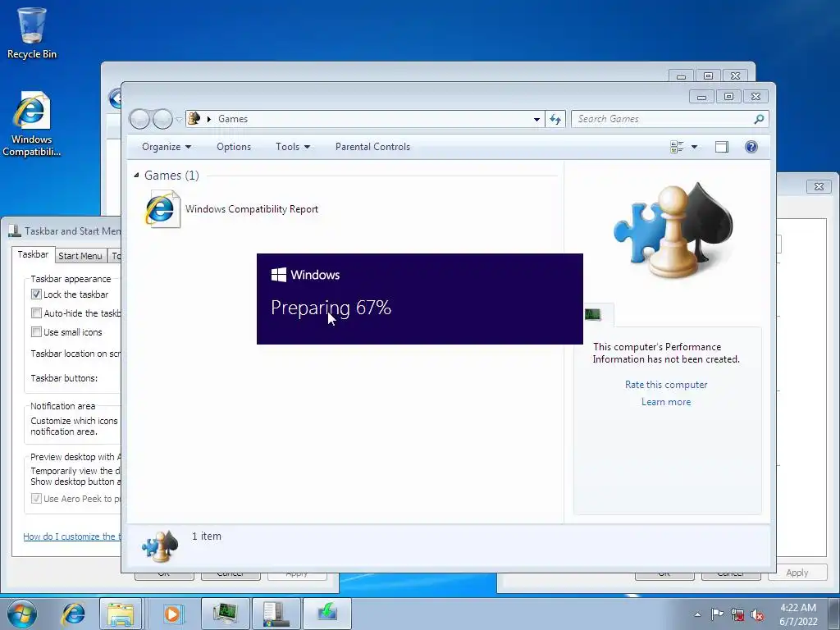The image size is (840, 630).
Task: Click Apply button in right dialog
Action: (797, 573)
